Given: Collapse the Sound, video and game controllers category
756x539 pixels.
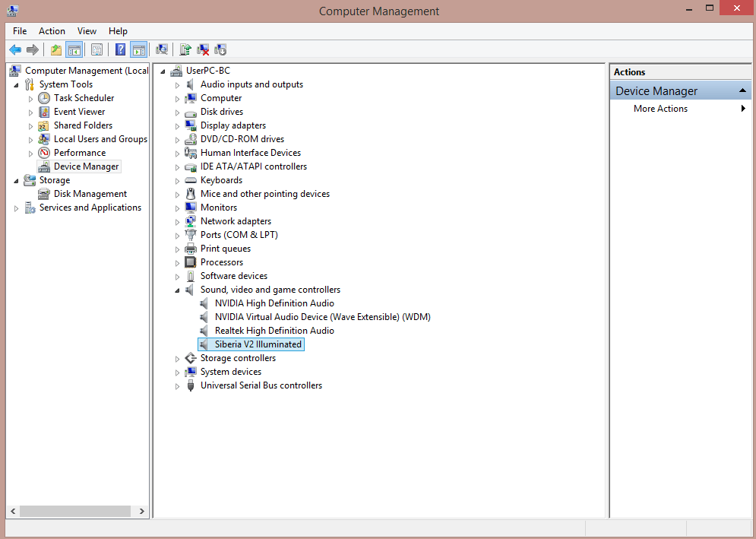Looking at the screenshot, I should (177, 289).
